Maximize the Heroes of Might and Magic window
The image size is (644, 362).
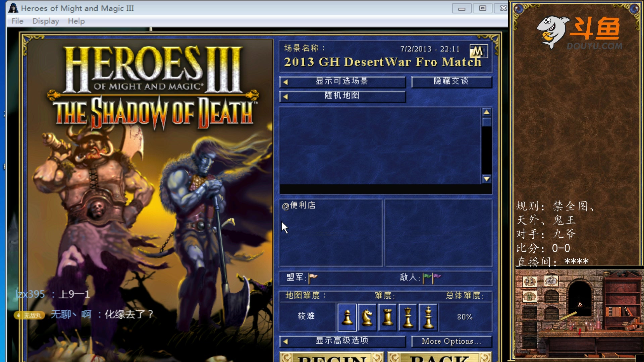[x=483, y=8]
